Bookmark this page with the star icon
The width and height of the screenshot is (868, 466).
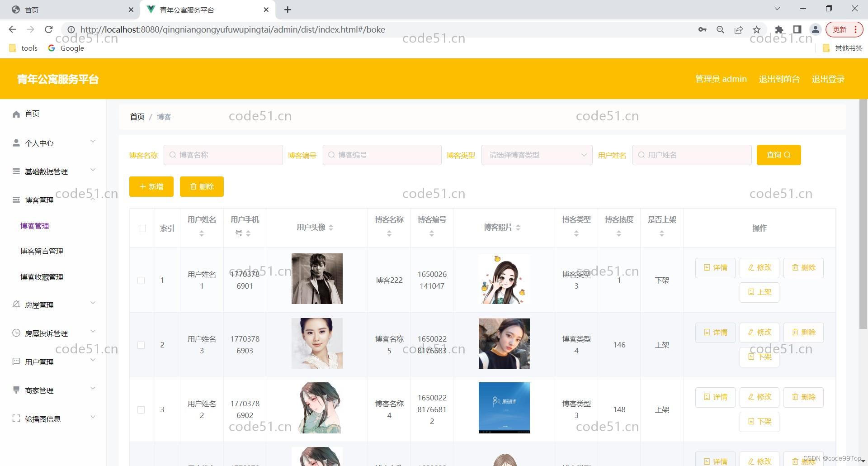coord(757,29)
